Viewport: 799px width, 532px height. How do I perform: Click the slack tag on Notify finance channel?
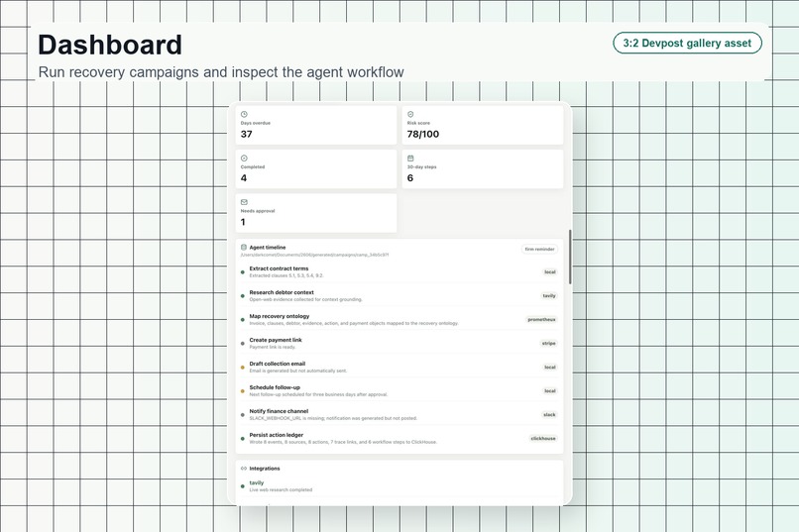point(549,414)
